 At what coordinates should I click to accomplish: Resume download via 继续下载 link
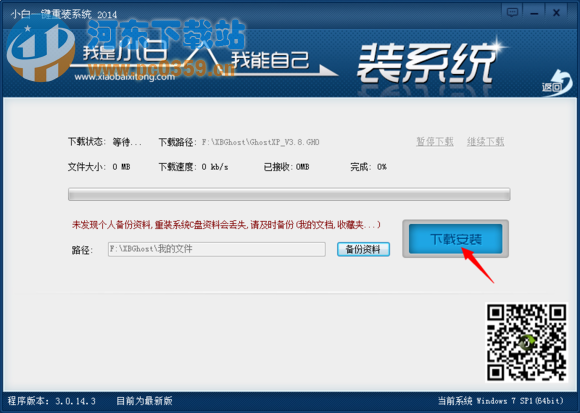point(485,142)
